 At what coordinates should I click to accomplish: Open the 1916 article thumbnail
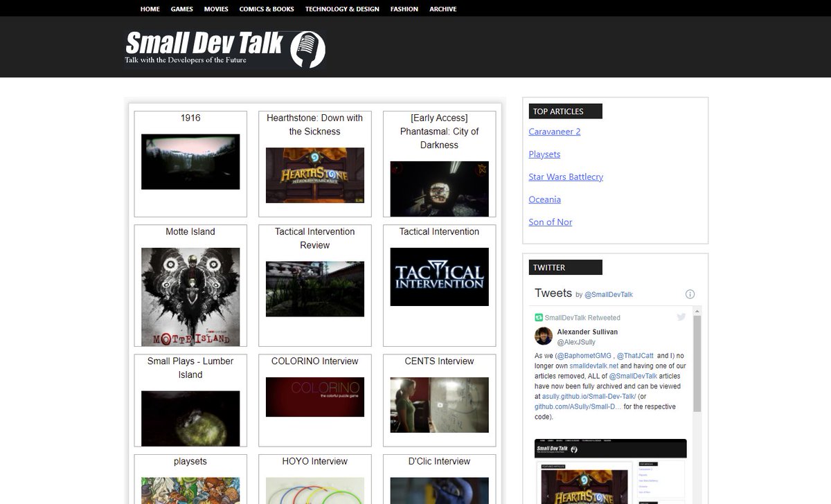click(x=190, y=161)
